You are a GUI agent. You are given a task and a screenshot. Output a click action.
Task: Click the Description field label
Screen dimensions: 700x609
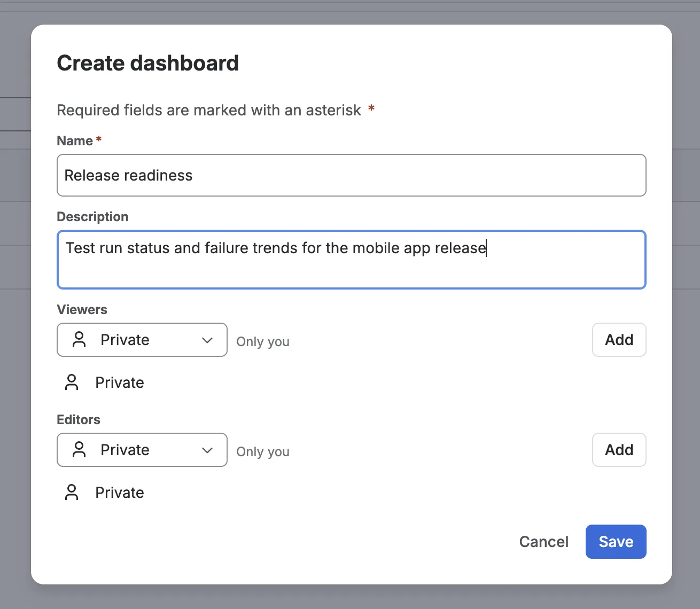tap(92, 216)
